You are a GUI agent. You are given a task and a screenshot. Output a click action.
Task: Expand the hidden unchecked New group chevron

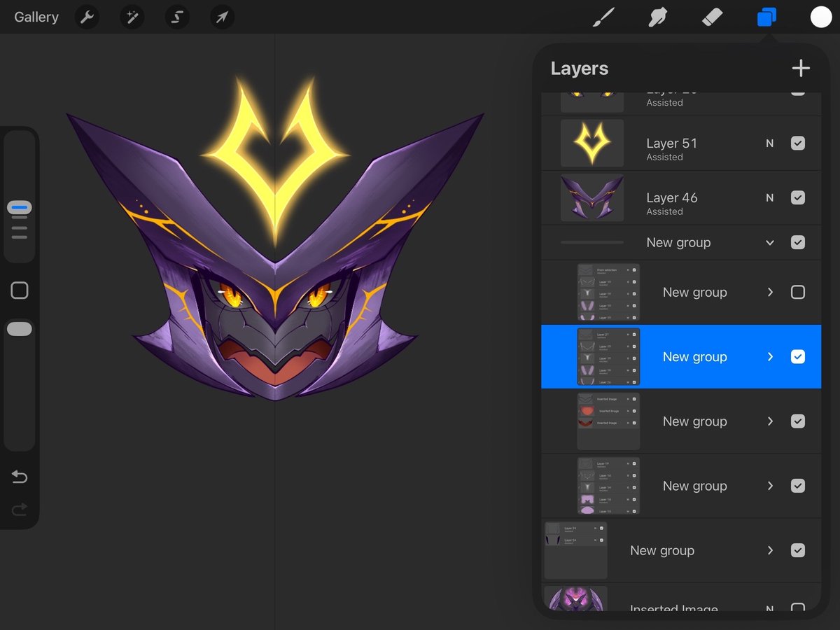point(770,292)
